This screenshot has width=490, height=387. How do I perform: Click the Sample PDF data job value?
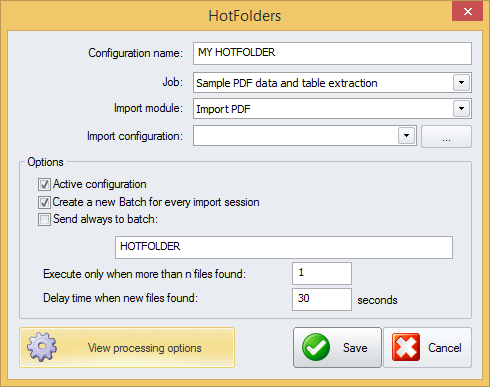pyautogui.click(x=287, y=83)
